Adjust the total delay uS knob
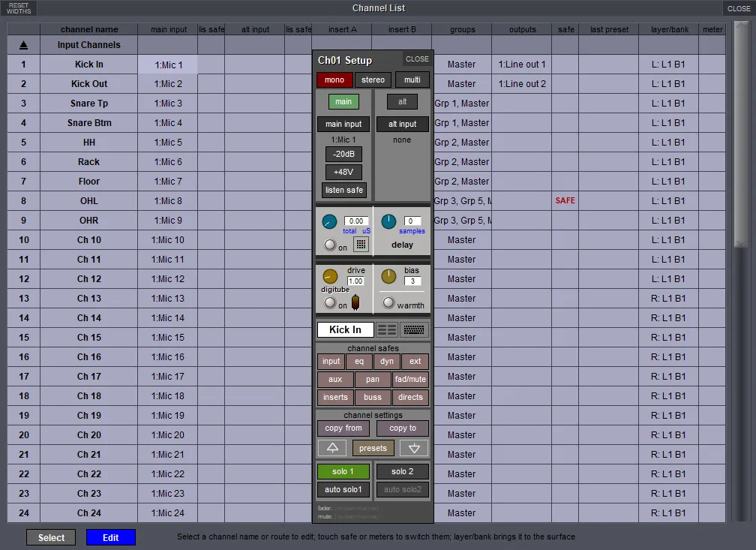This screenshot has width=756, height=550. pyautogui.click(x=329, y=222)
